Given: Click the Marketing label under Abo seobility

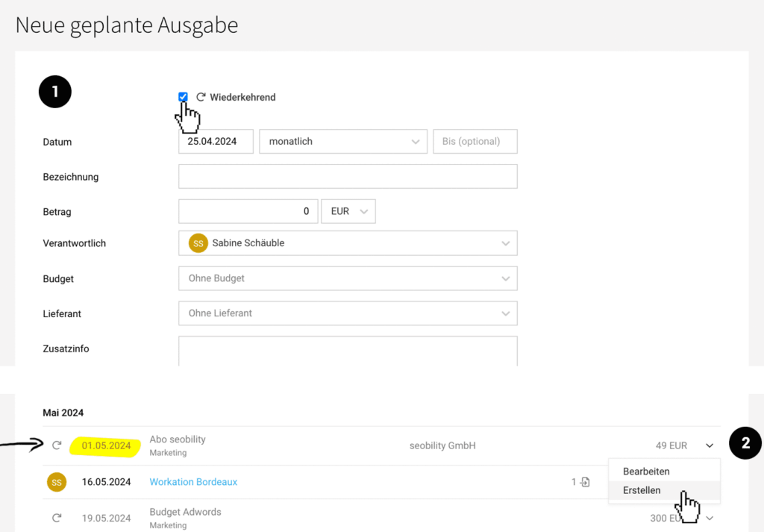Looking at the screenshot, I should 168,453.
